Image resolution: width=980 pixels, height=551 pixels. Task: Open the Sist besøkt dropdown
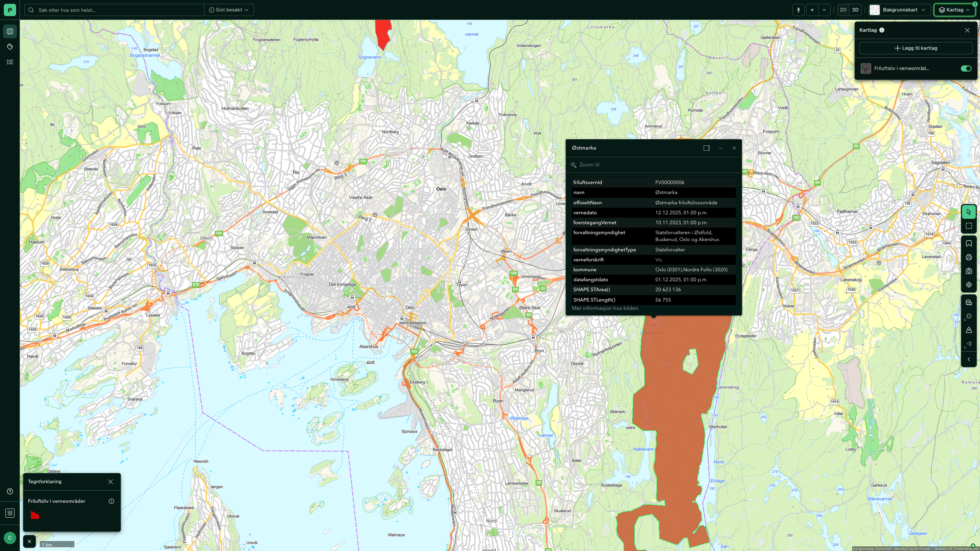coord(229,10)
